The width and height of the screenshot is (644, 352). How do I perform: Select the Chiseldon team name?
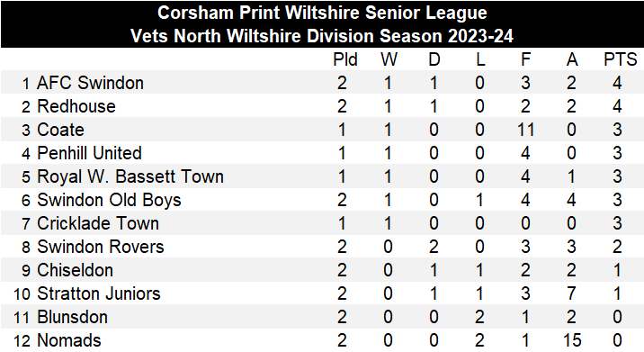(76, 270)
